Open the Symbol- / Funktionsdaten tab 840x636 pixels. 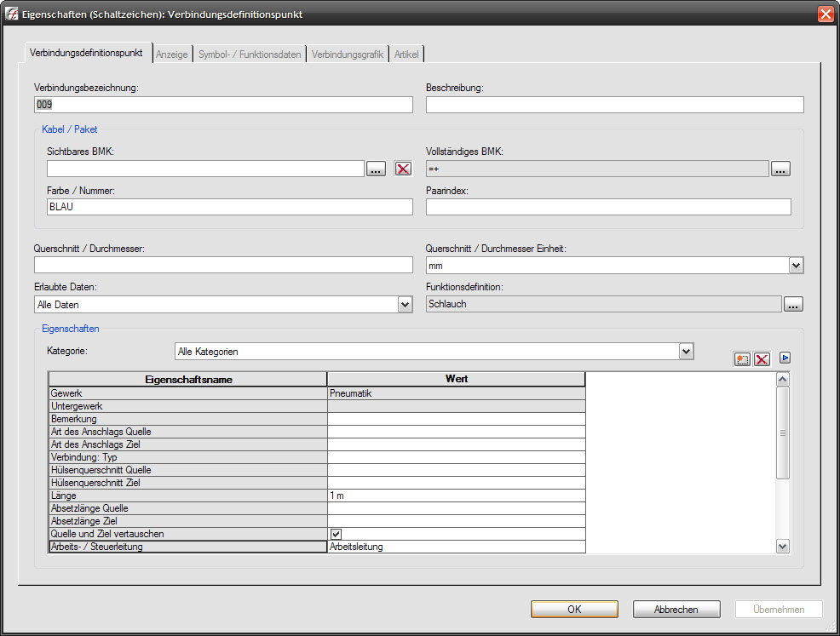pos(250,54)
